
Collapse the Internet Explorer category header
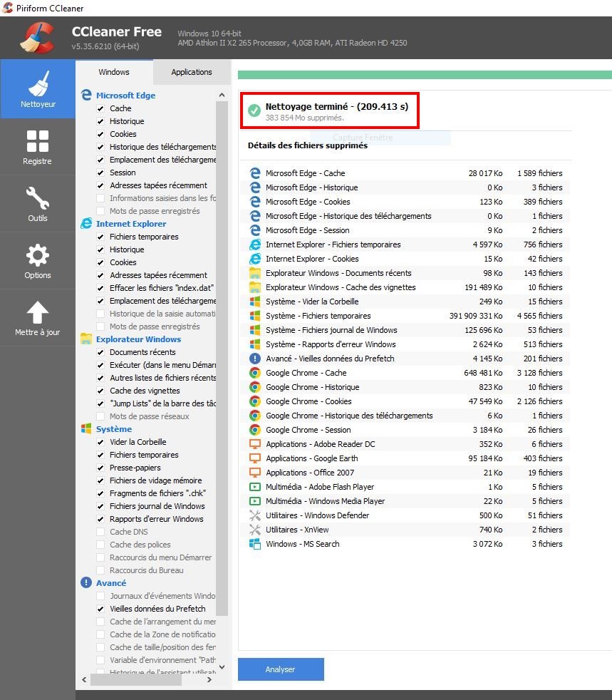130,224
